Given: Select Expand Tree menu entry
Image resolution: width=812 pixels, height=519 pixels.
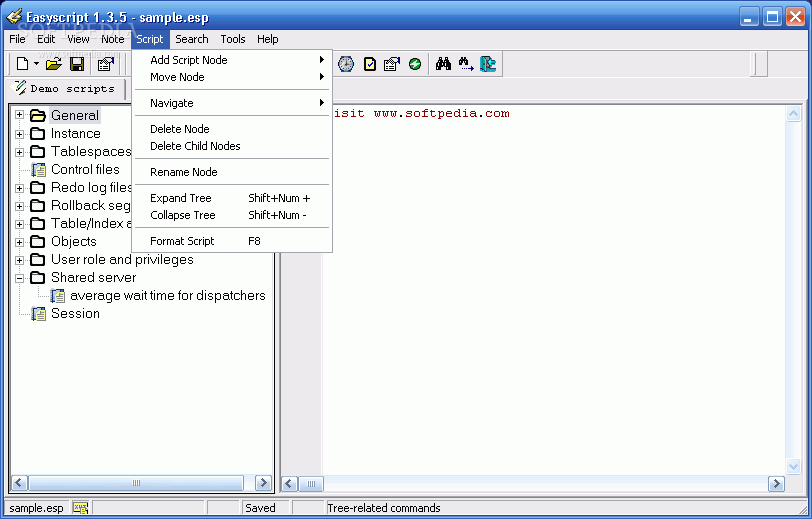Looking at the screenshot, I should coord(232,198).
